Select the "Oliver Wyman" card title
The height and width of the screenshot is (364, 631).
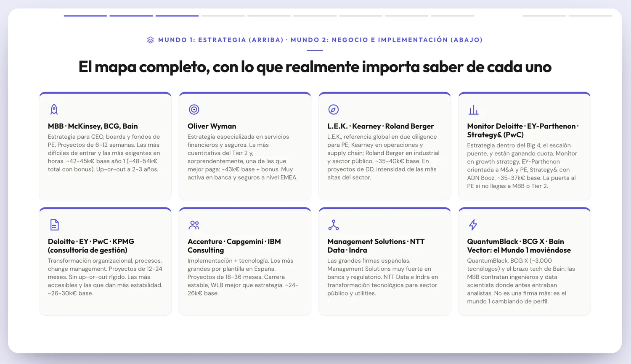click(212, 126)
